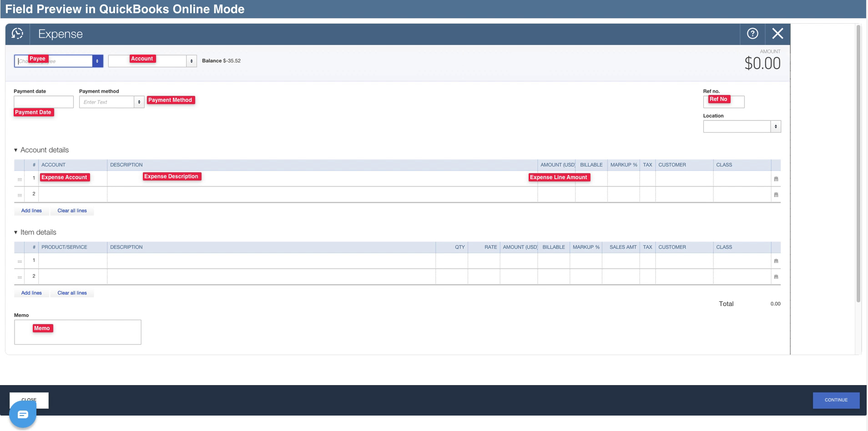Click inside the Memo text box
The image size is (868, 431).
(x=78, y=332)
